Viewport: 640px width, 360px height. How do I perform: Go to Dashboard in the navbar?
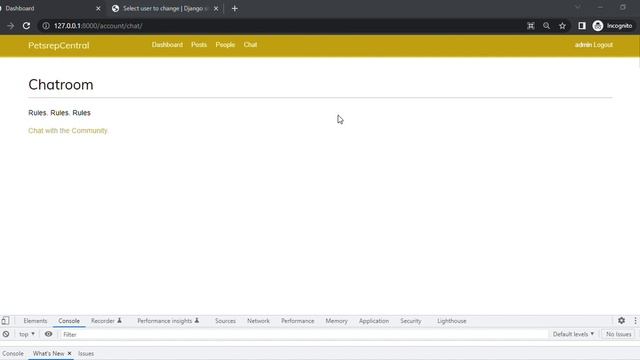[167, 45]
